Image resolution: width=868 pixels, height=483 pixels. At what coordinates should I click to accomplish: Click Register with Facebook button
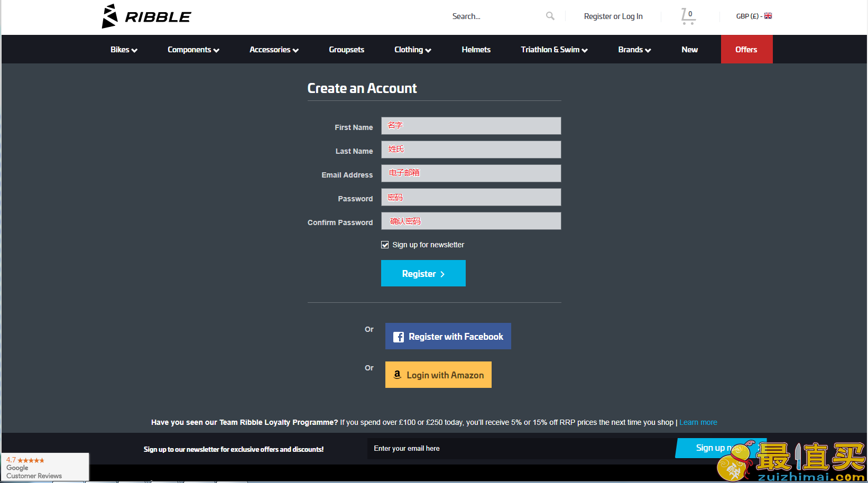448,336
